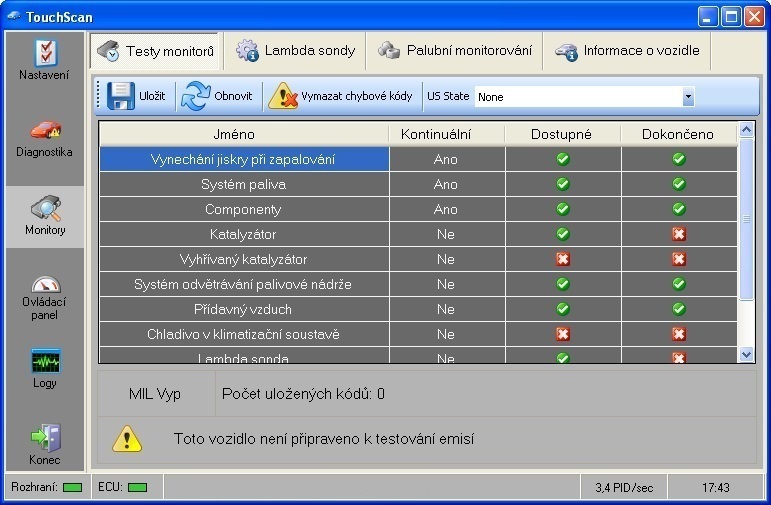The image size is (771, 505).
Task: Click the Uložit floppy disk icon
Action: pyautogui.click(x=120, y=95)
